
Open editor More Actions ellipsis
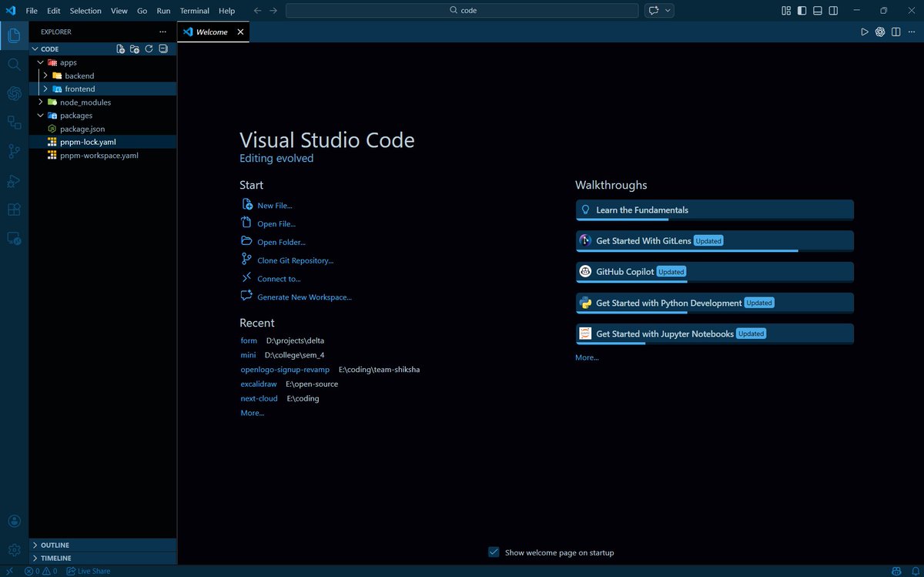pos(911,32)
